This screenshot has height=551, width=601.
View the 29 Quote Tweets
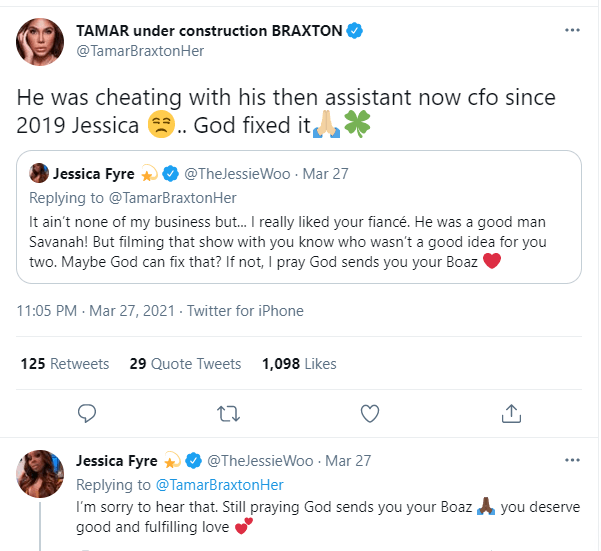(x=185, y=364)
